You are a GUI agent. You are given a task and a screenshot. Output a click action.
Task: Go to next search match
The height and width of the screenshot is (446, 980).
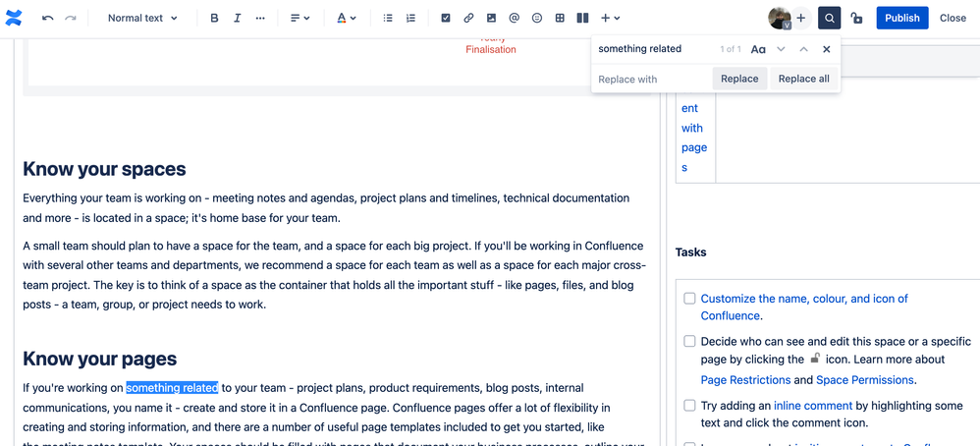(x=781, y=49)
